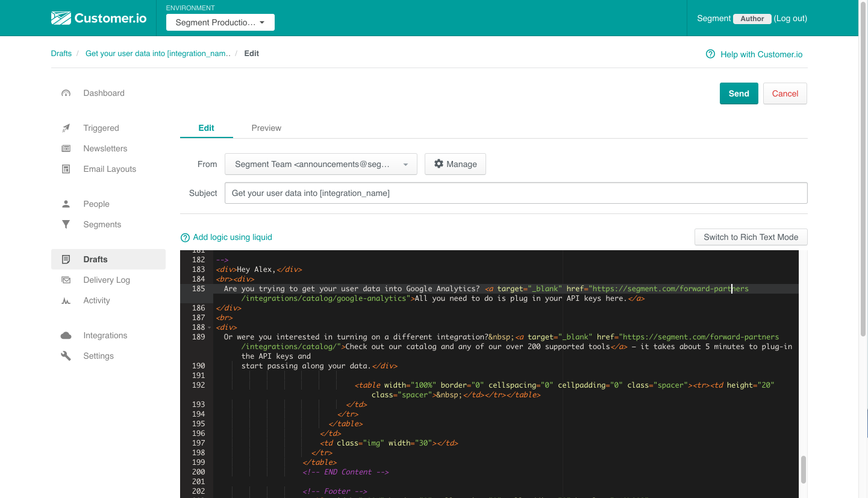Screen dimensions: 868x498
Task: Click the Cancel button
Action: (x=785, y=93)
